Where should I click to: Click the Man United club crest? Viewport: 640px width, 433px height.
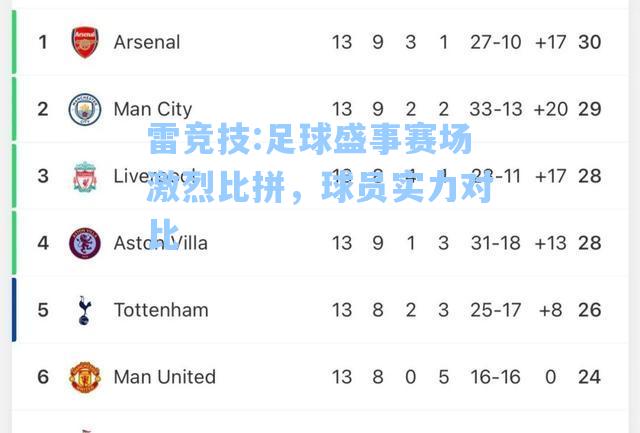click(85, 377)
